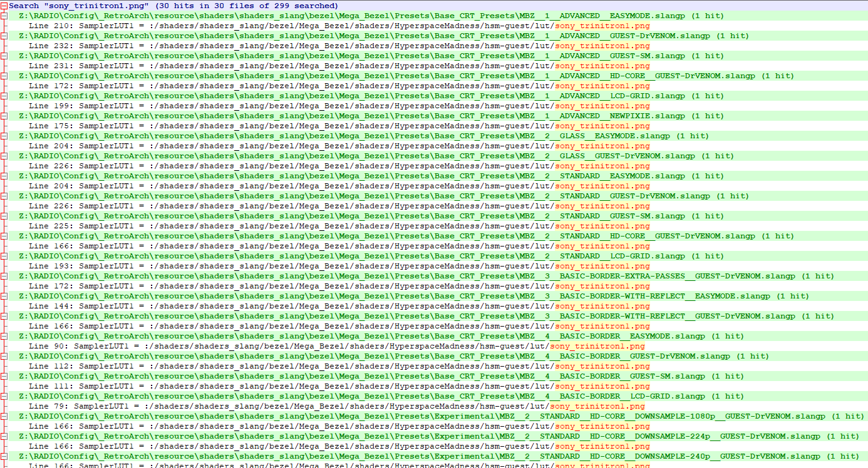Collapse the MBZ__1__ADVANCED__GUEST-DrVENOM.slangp file node
The height and width of the screenshot is (468, 868).
(4, 36)
